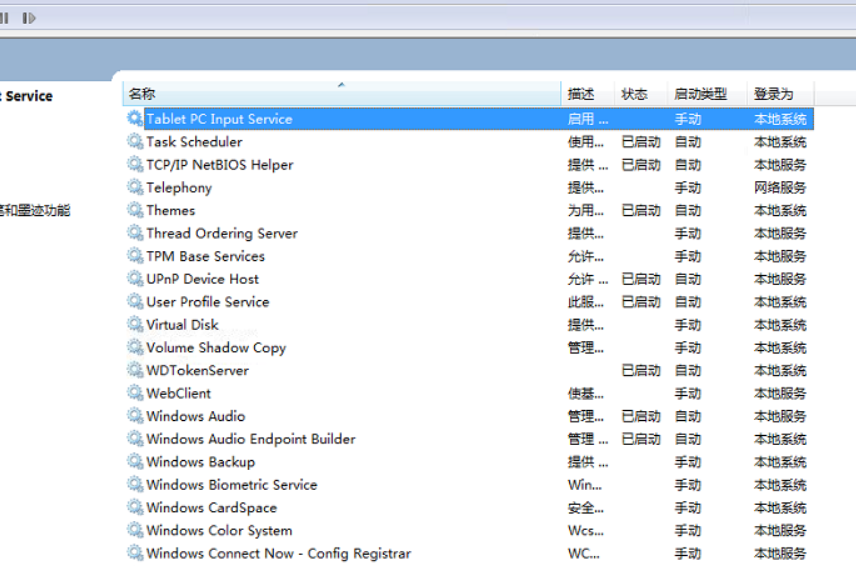Select the Task Scheduler service name
The height and width of the screenshot is (566, 856).
tap(194, 142)
